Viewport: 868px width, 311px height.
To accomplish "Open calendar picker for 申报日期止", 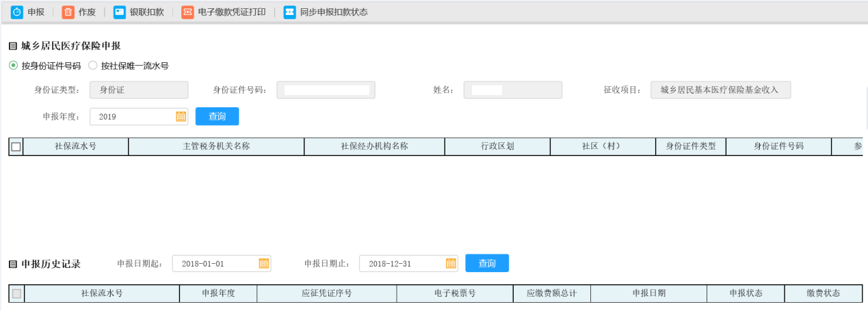I will (451, 263).
